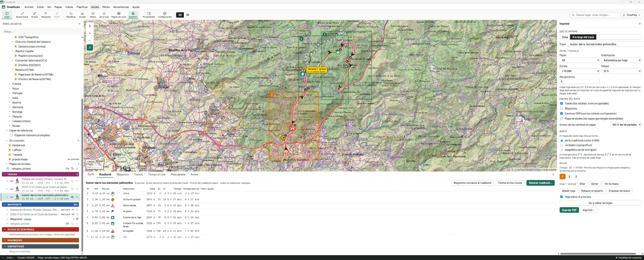
Task: Open the Sol y luna tool
Action: (x=104, y=15)
